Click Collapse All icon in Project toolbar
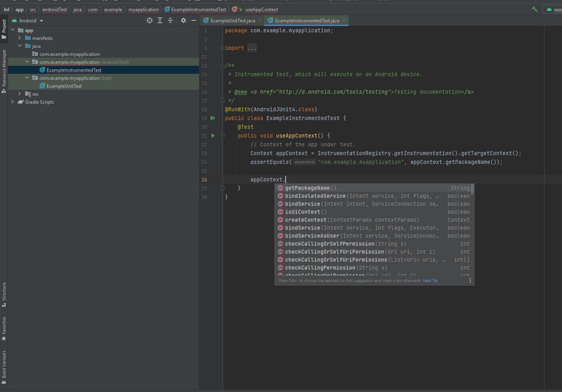The height and width of the screenshot is (392, 562). 170,20
